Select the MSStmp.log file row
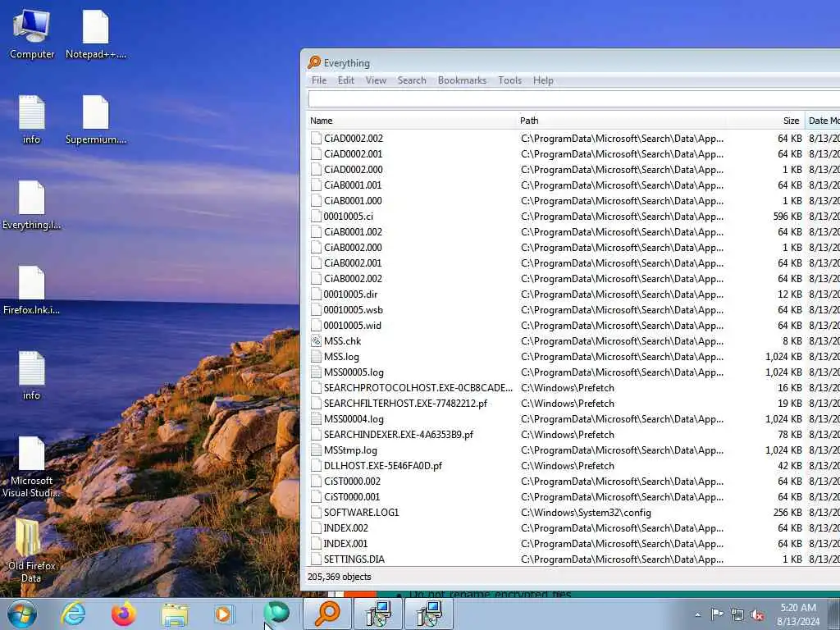840x630 pixels. coord(573,450)
